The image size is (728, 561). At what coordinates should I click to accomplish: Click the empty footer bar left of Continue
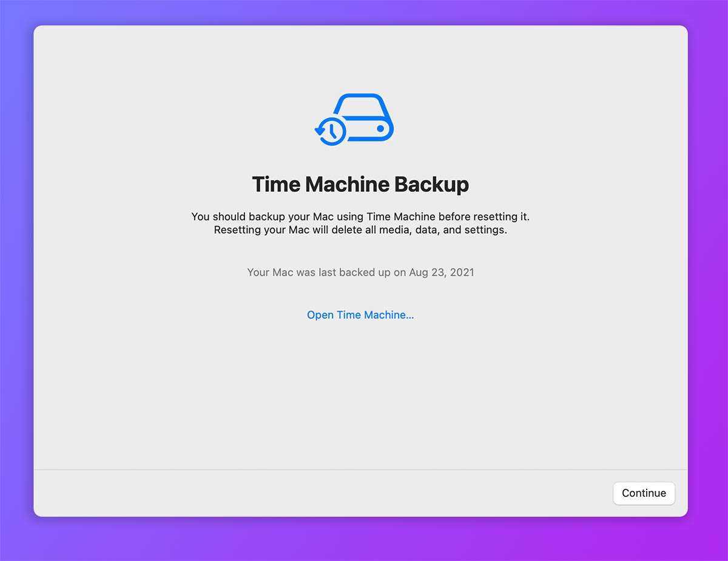coord(303,493)
